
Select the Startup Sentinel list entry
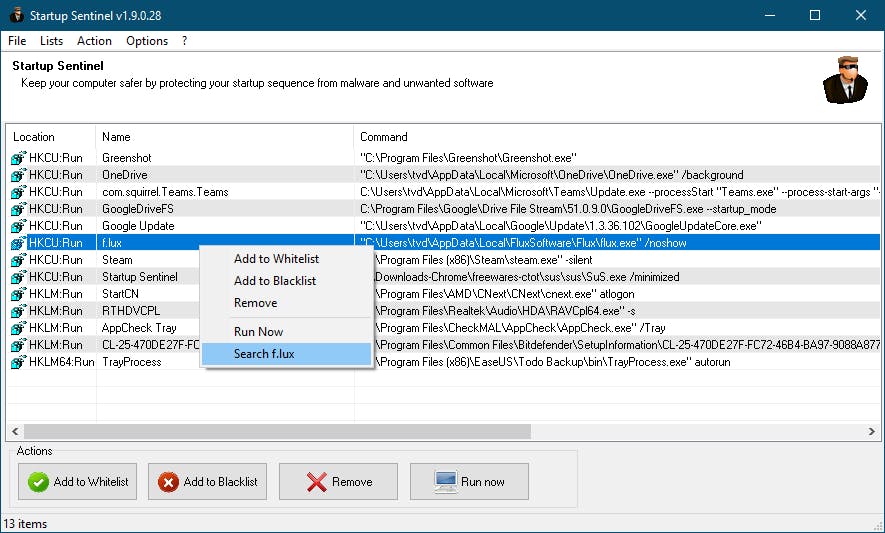click(139, 277)
